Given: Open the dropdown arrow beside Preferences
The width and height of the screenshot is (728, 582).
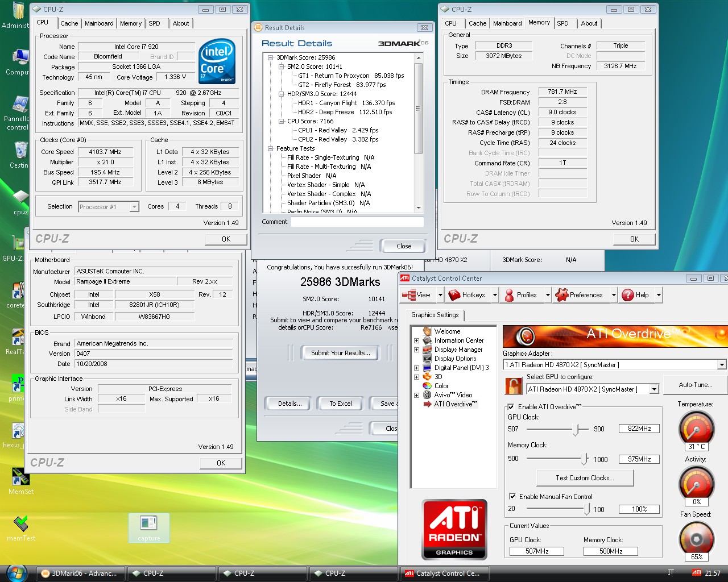Looking at the screenshot, I should (614, 295).
